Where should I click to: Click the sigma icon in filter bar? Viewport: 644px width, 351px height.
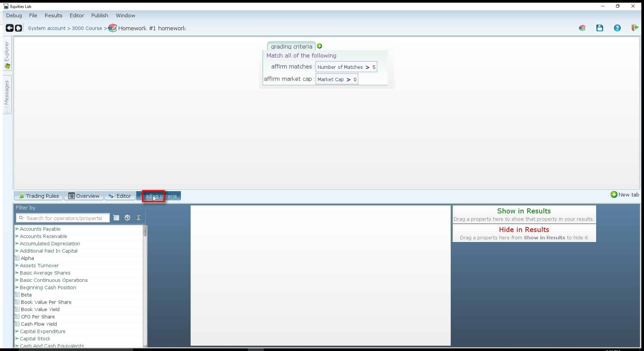139,218
